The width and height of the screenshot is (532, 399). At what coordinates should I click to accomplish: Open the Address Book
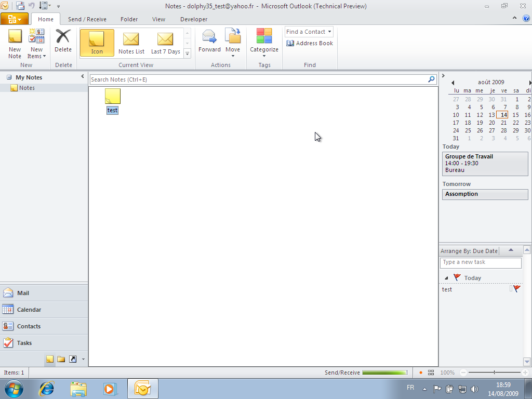coord(310,43)
